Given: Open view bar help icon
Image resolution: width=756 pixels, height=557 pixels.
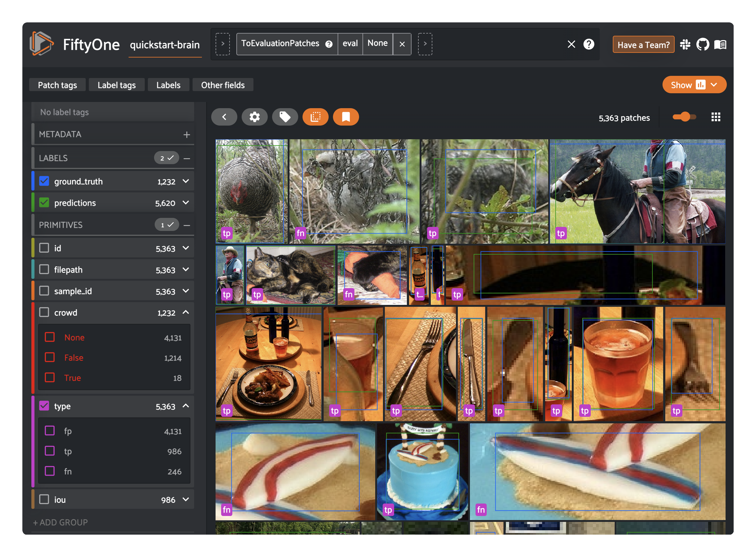Looking at the screenshot, I should 588,44.
